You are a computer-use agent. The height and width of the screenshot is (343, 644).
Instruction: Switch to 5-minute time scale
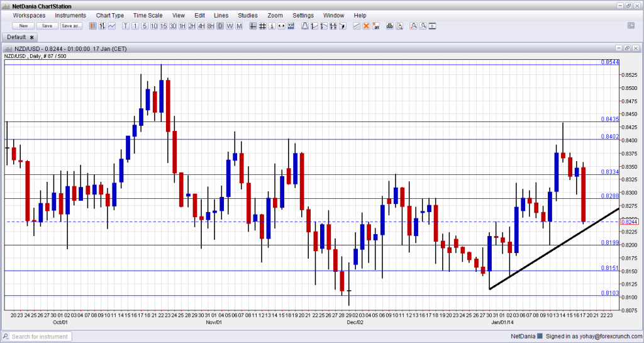145,26
